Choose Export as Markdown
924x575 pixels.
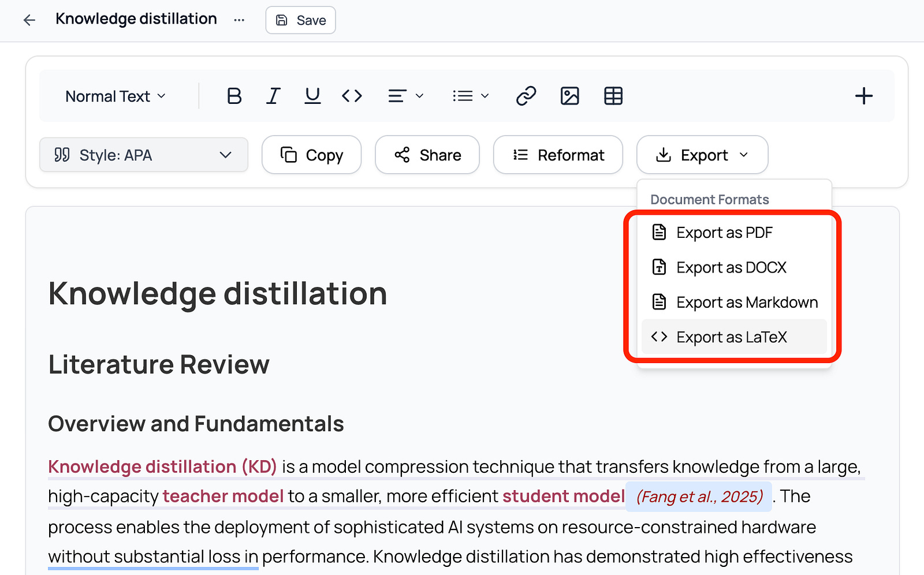pyautogui.click(x=734, y=302)
